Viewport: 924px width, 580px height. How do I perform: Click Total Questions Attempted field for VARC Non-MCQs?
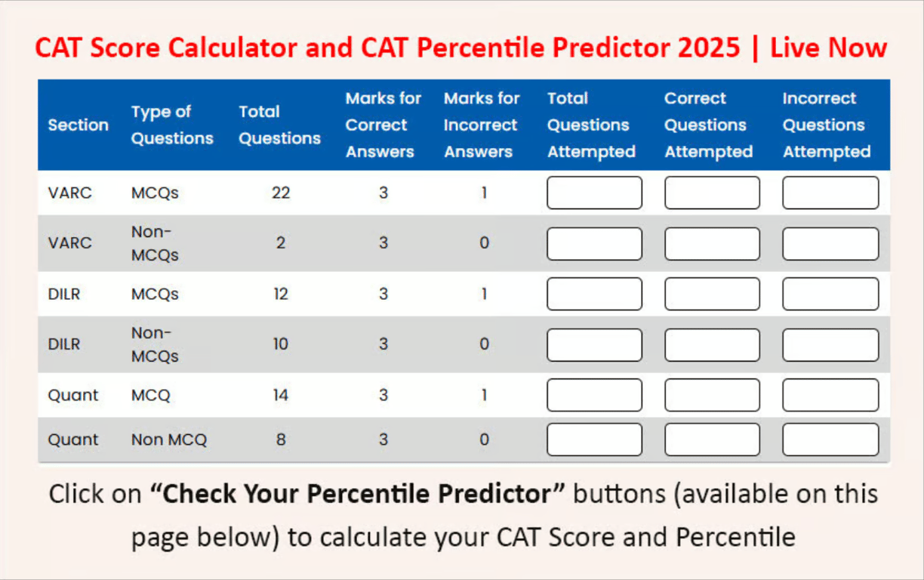click(x=593, y=243)
